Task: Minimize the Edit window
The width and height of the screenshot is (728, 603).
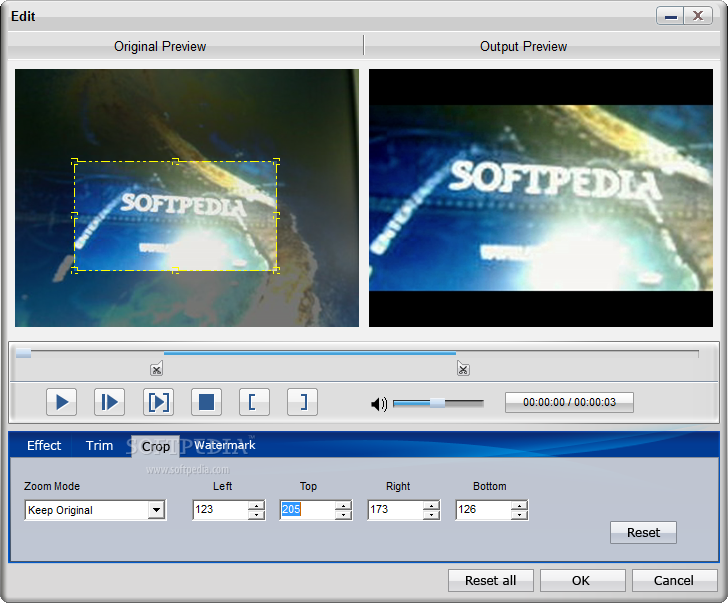Action: point(670,16)
